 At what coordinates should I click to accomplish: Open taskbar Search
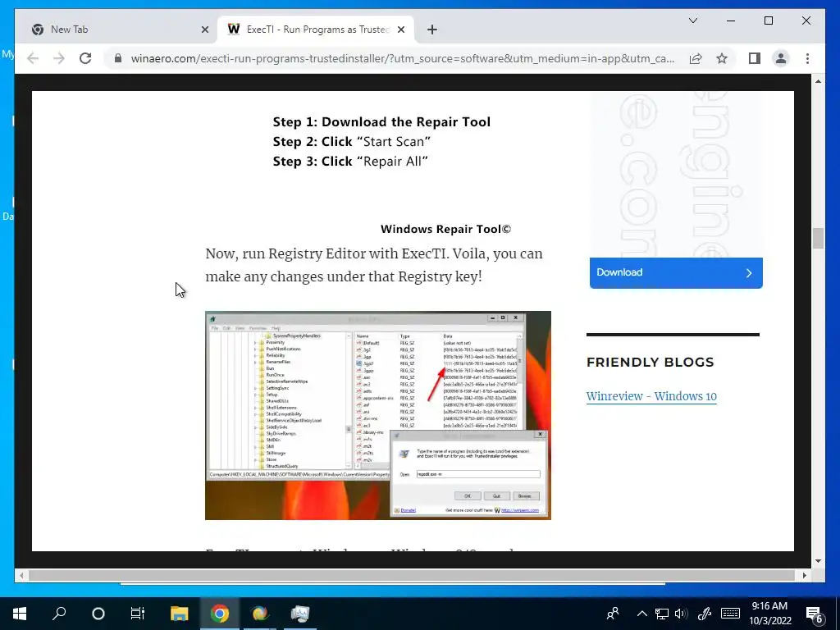click(x=59, y=614)
